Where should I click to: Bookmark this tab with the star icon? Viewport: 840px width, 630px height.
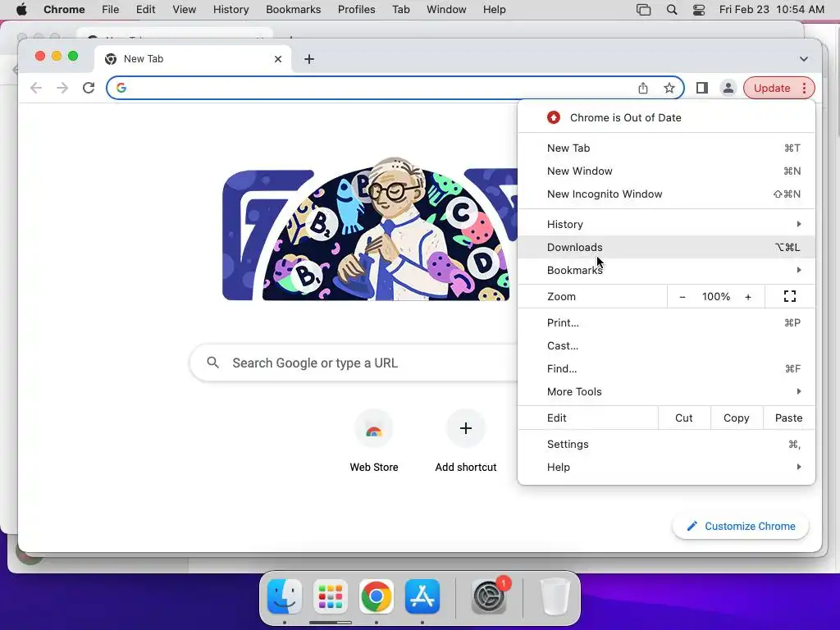(669, 89)
